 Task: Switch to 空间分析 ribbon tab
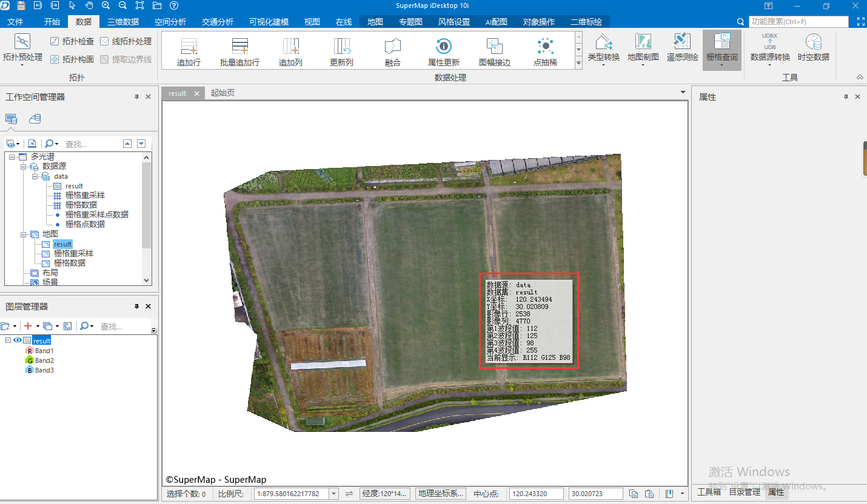170,22
